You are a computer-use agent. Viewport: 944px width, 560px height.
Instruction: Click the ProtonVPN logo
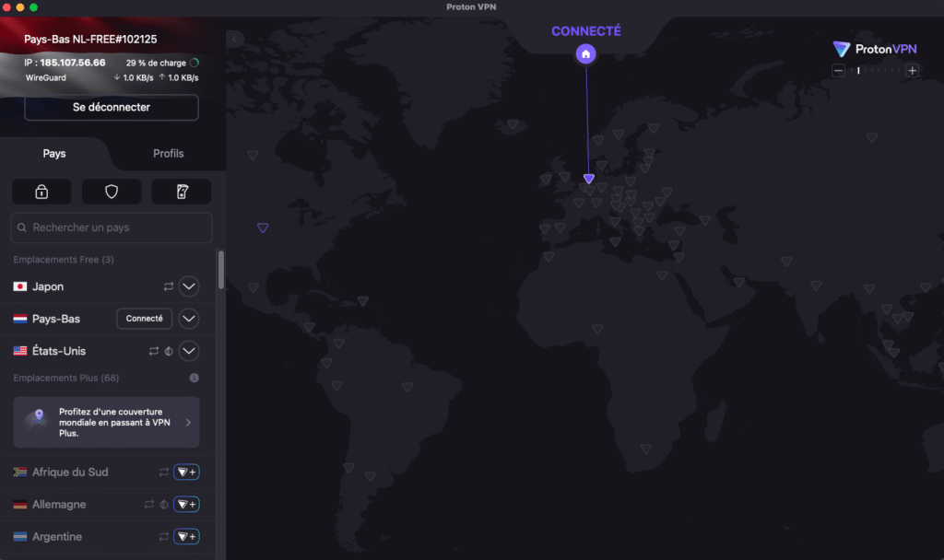[875, 49]
